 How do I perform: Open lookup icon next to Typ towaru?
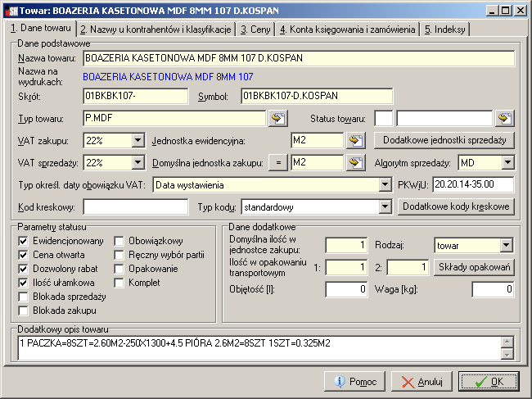(278, 119)
